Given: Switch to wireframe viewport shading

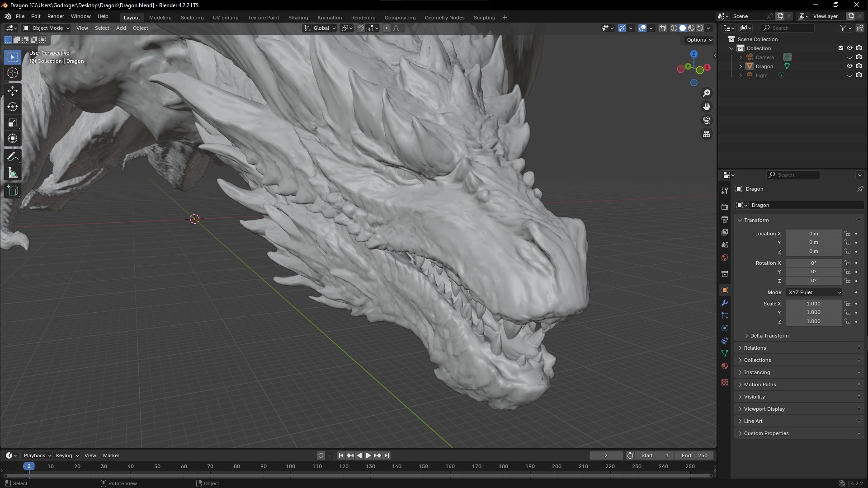Looking at the screenshot, I should tap(674, 28).
